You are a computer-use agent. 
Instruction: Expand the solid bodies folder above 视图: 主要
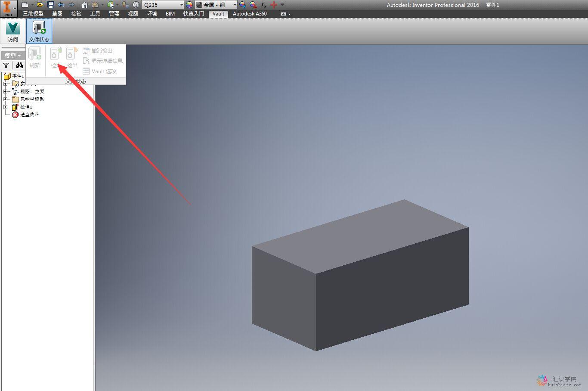[x=6, y=84]
